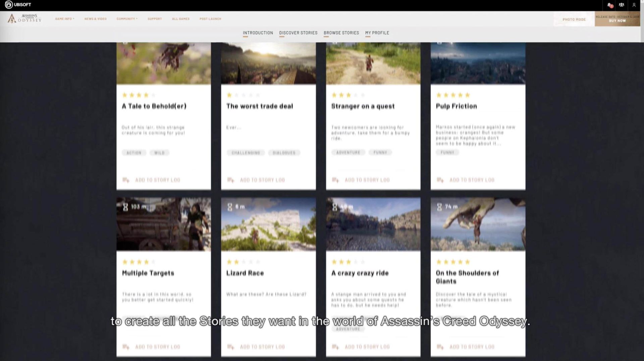Viewport: 644px width, 361px height.
Task: Open the All Games menu item
Action: pyautogui.click(x=181, y=19)
